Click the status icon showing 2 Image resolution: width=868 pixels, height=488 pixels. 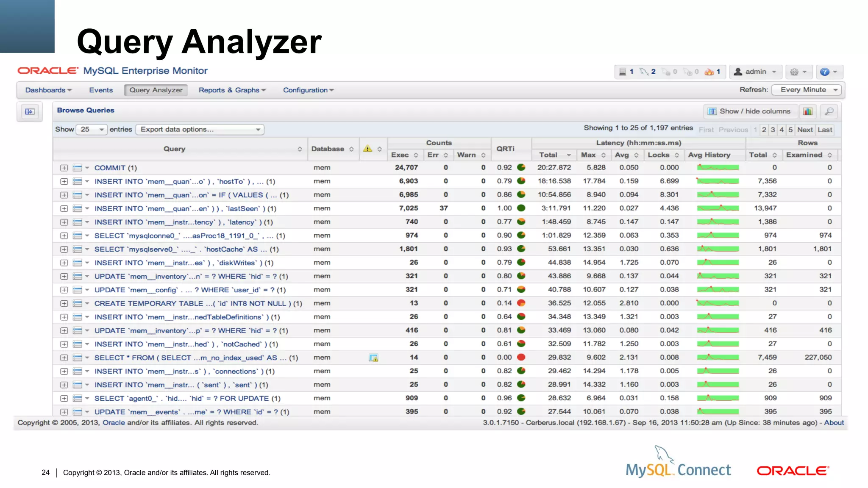pyautogui.click(x=644, y=72)
